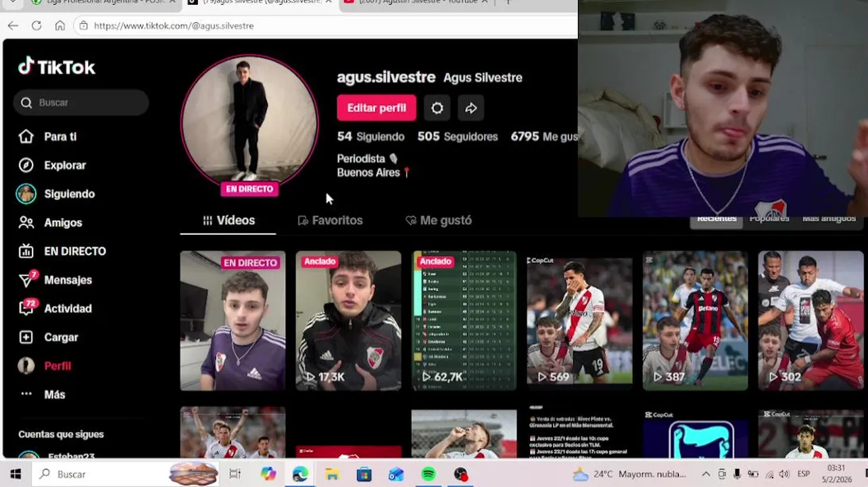Click the EN DIRECTO badge under avatar
Screen dimensions: 868x487
pos(249,189)
